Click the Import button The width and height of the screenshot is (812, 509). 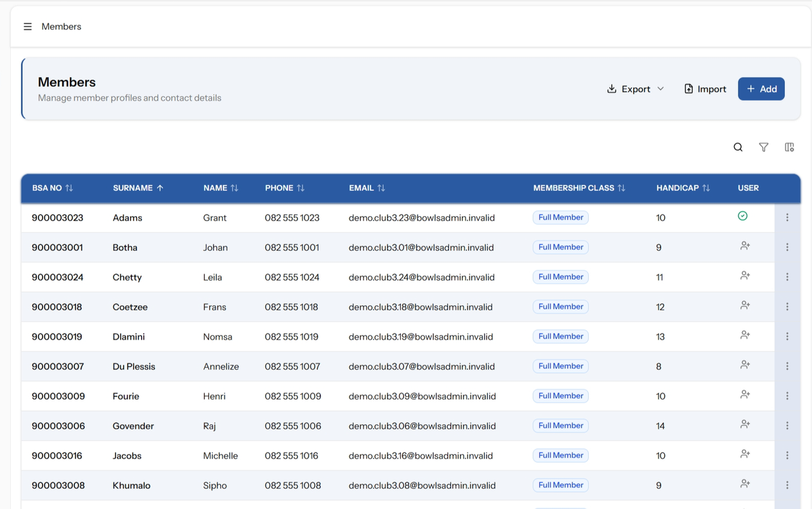705,89
